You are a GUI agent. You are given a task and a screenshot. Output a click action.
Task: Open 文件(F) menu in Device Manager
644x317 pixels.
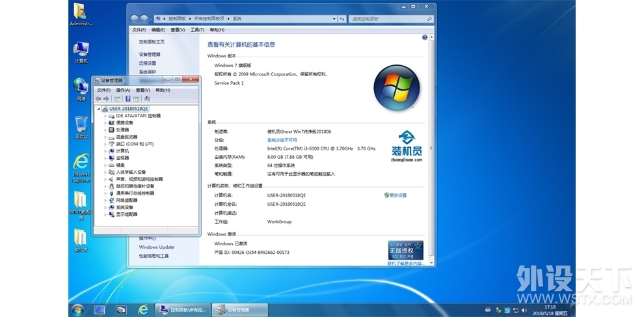pyautogui.click(x=103, y=90)
